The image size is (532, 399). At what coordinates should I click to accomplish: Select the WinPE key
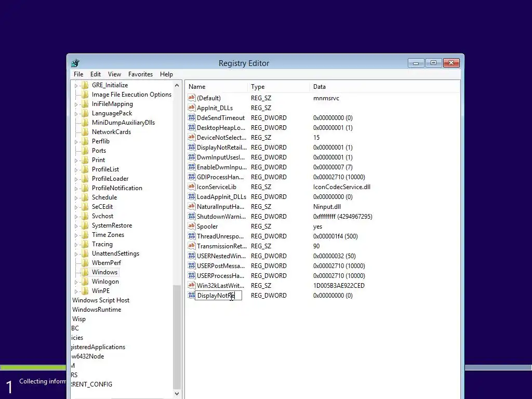(x=100, y=291)
